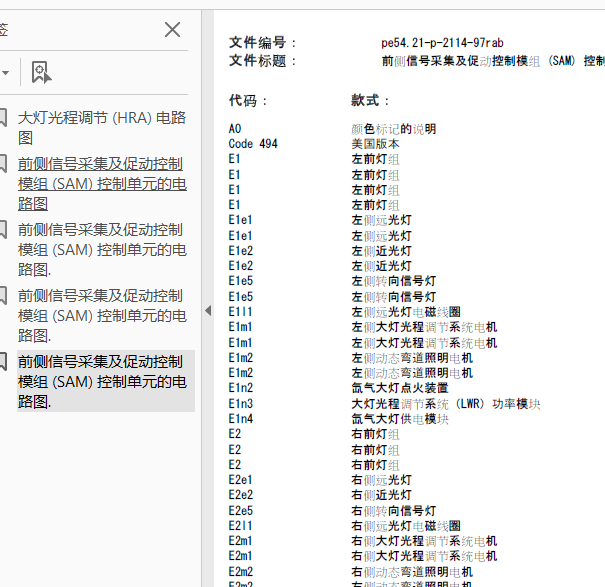Image resolution: width=605 pixels, height=587 pixels.
Task: Click the 款式 column header
Action: pos(370,101)
